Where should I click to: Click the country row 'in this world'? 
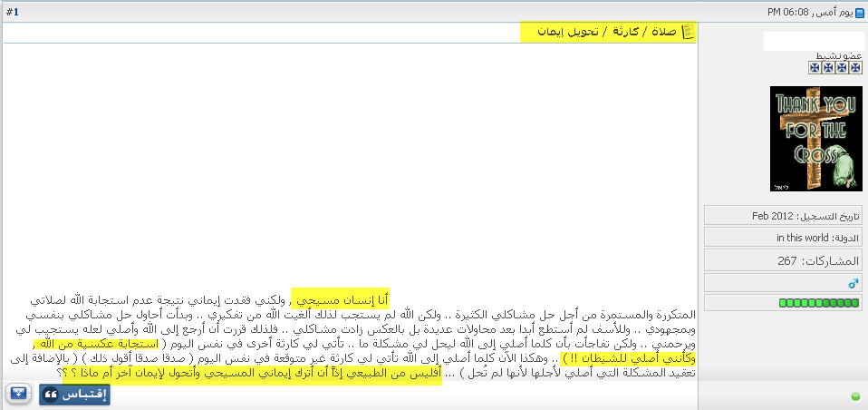coord(785,238)
